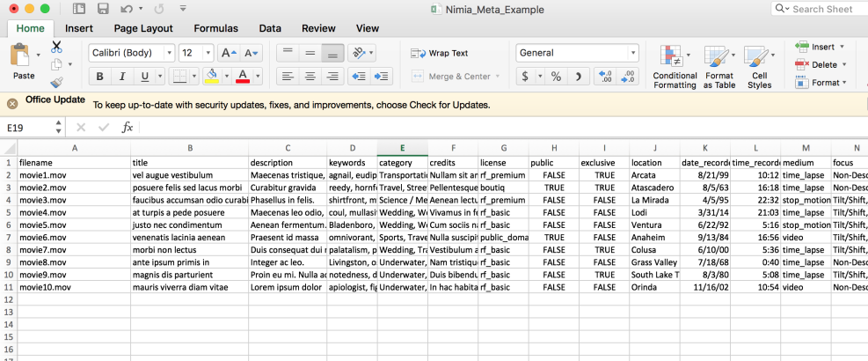The width and height of the screenshot is (868, 361).
Task: Open Conditional Formatting options
Action: coord(675,67)
